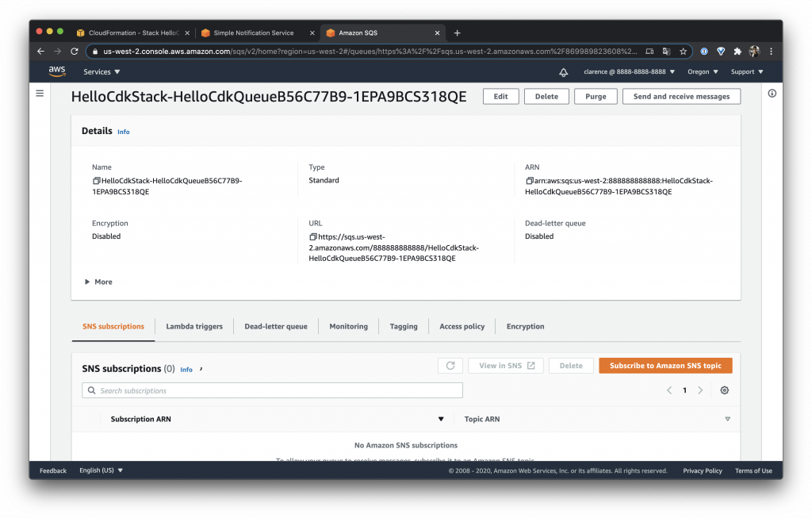Open the browser profile avatar
The image size is (812, 518).
[x=754, y=52]
